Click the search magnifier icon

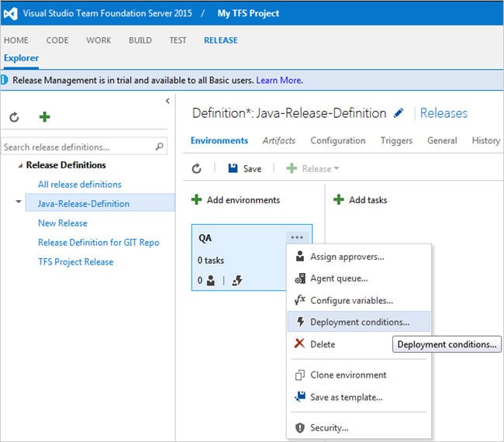pos(160,147)
